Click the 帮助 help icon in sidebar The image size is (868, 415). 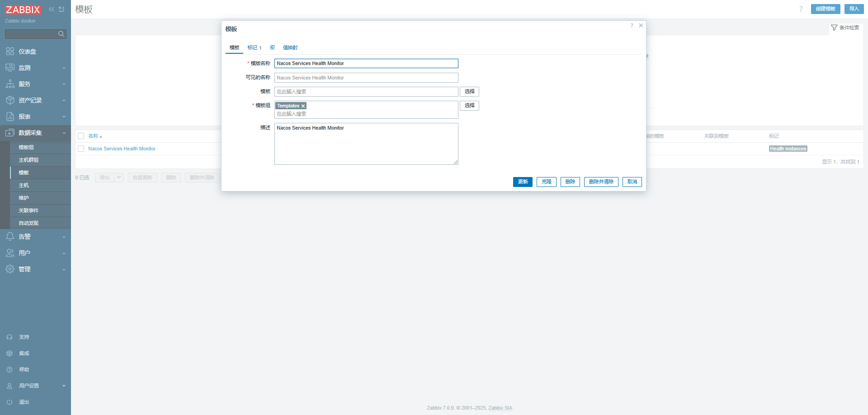click(9, 370)
